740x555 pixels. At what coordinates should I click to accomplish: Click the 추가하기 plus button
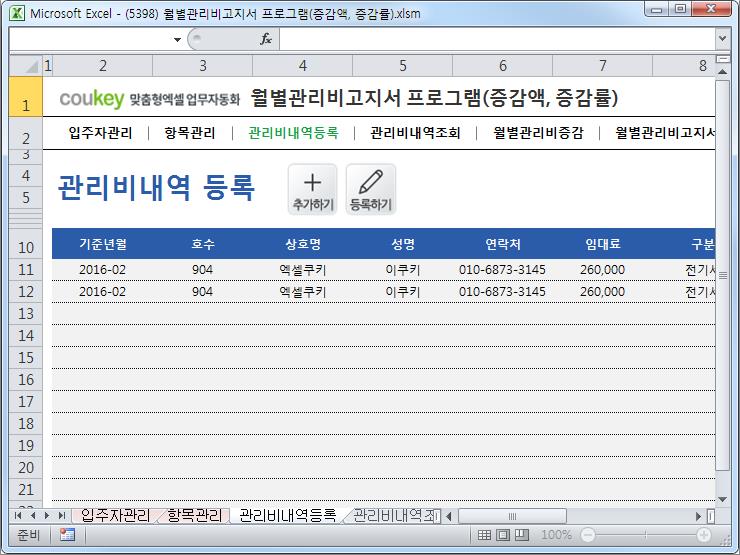tap(312, 189)
